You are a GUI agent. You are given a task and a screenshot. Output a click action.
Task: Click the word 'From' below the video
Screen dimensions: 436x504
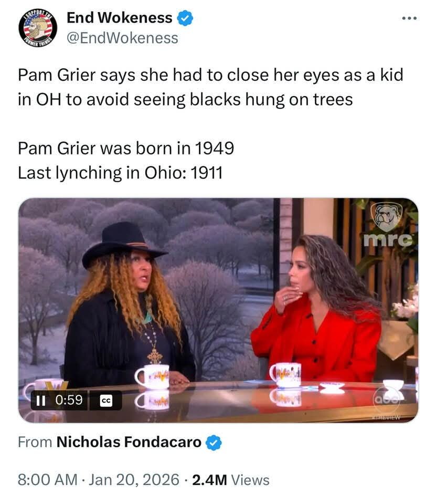(x=35, y=442)
